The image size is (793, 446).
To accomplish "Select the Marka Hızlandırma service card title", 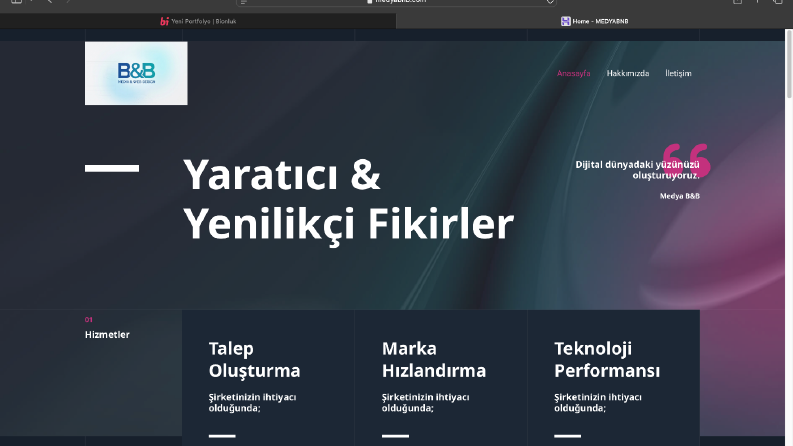I will click(433, 360).
